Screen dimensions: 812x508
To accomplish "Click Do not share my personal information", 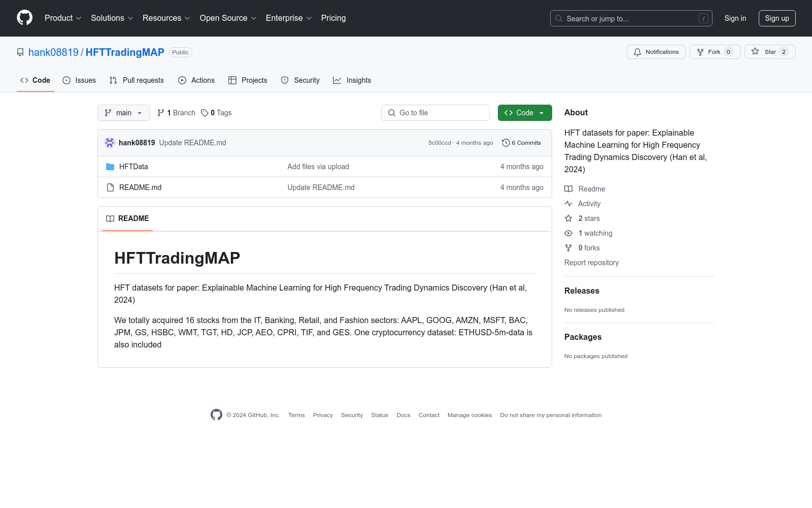I will 551,415.
